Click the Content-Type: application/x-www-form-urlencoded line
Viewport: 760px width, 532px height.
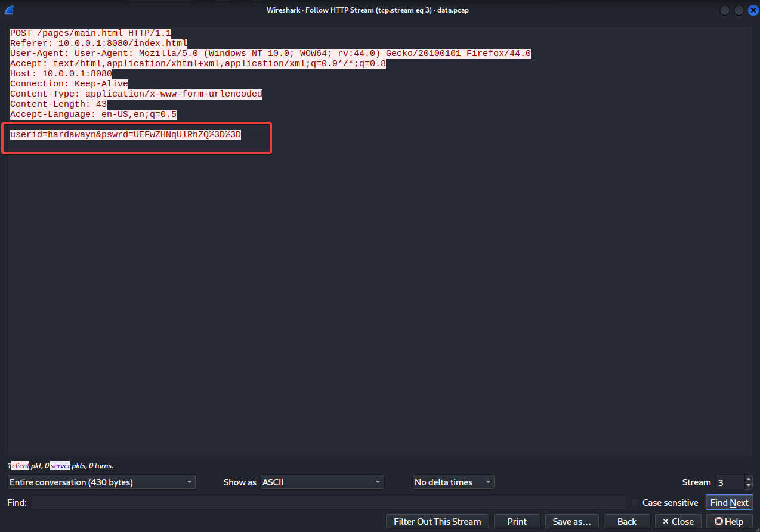point(136,94)
